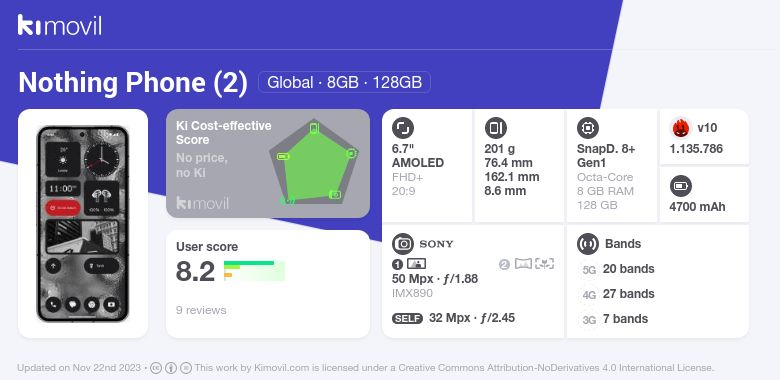The width and height of the screenshot is (780, 380).
Task: Click the green pentagon radar chart
Action: tap(314, 162)
